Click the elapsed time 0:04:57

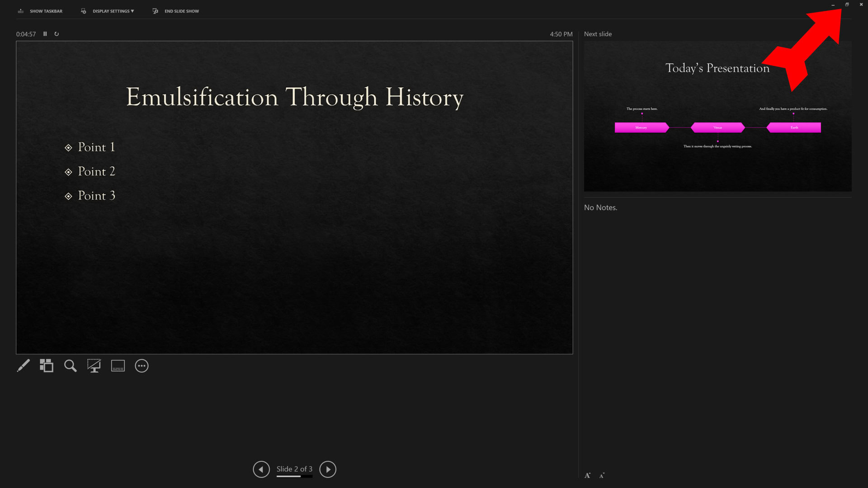(26, 34)
